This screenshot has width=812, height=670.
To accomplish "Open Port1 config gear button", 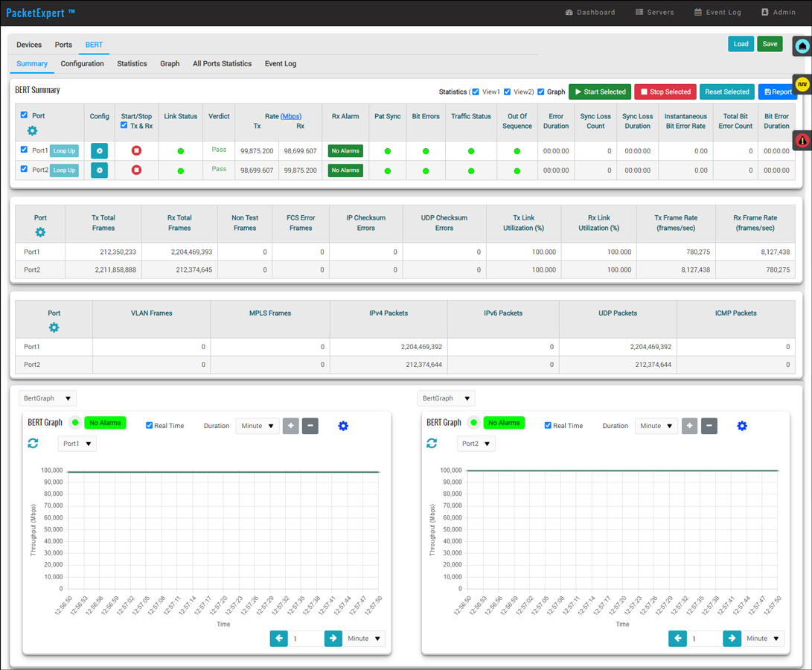I will tap(100, 151).
